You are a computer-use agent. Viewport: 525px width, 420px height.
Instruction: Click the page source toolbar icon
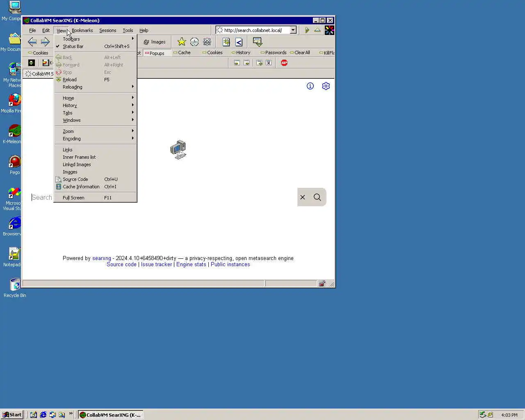[x=226, y=42]
